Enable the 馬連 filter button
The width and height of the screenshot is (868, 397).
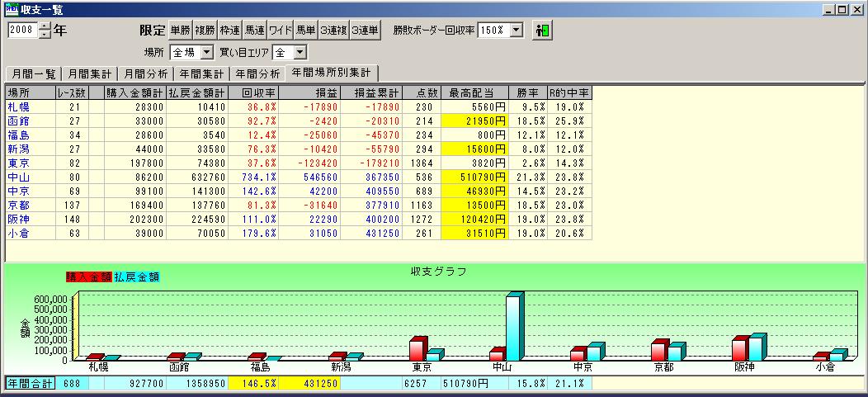[256, 31]
